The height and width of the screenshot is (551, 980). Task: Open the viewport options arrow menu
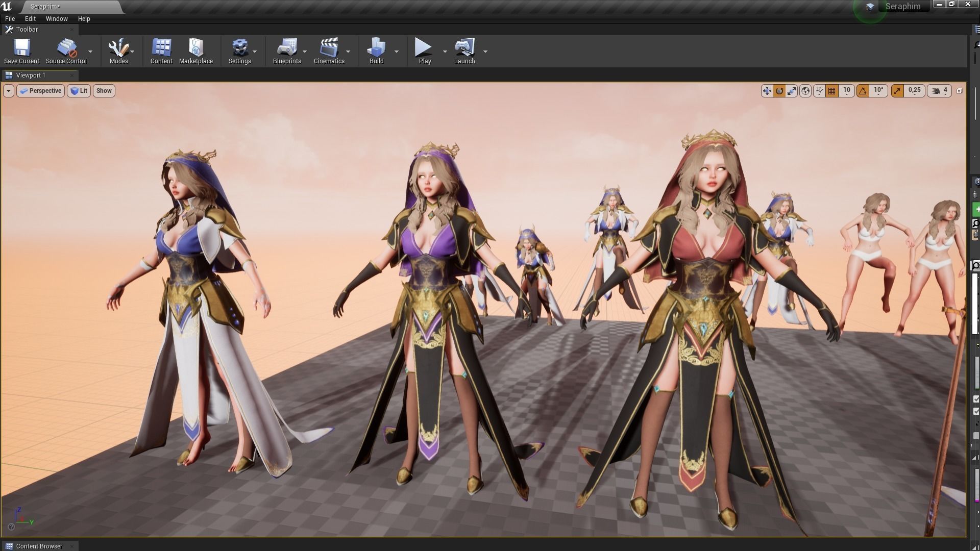(9, 91)
